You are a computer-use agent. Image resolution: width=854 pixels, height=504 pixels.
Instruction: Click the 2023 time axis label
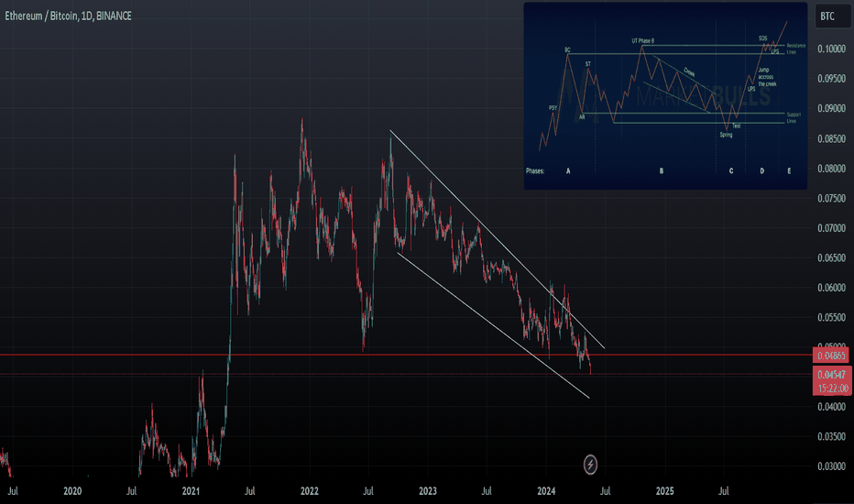428,491
